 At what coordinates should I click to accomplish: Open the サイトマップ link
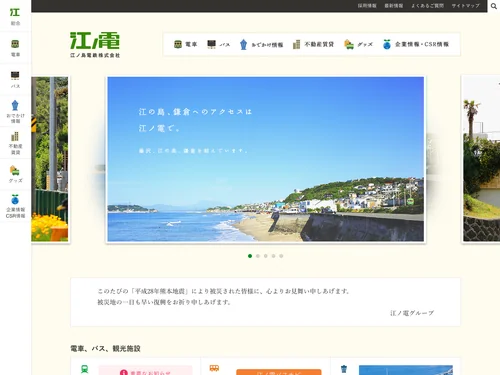[466, 6]
